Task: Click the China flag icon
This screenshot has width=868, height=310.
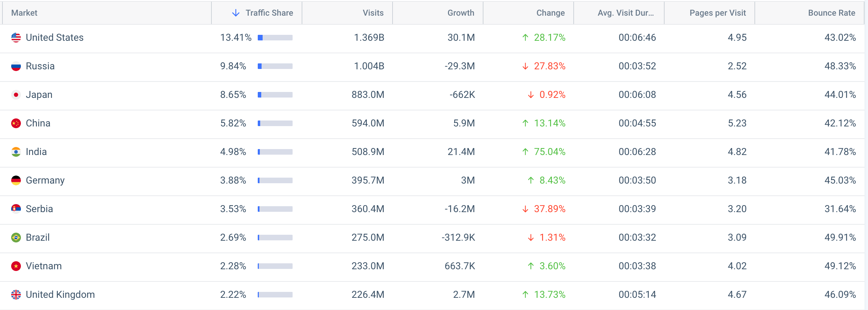Action: coord(16,123)
